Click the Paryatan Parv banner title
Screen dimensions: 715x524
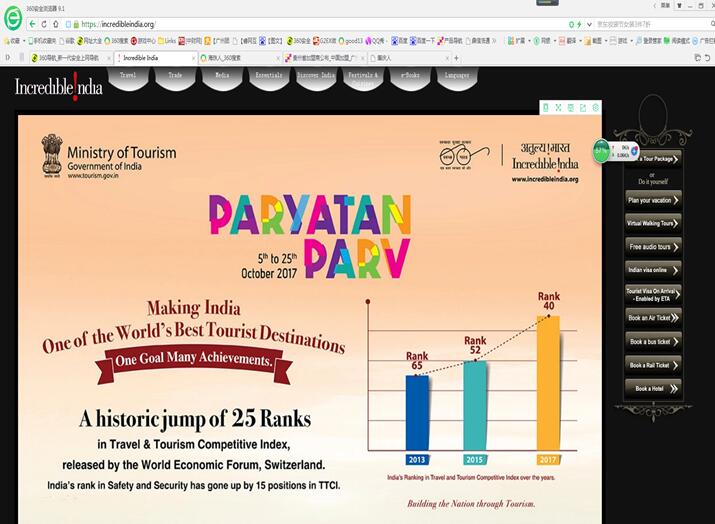click(x=310, y=236)
